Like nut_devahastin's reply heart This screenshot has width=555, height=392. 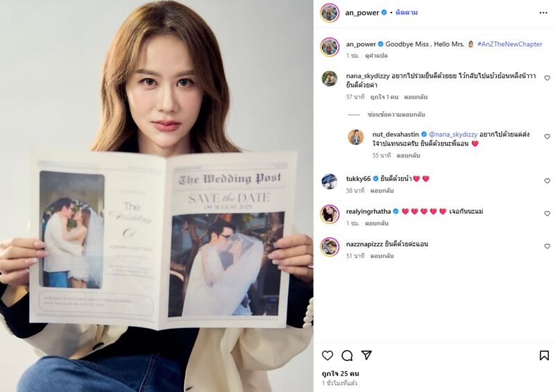(x=547, y=136)
